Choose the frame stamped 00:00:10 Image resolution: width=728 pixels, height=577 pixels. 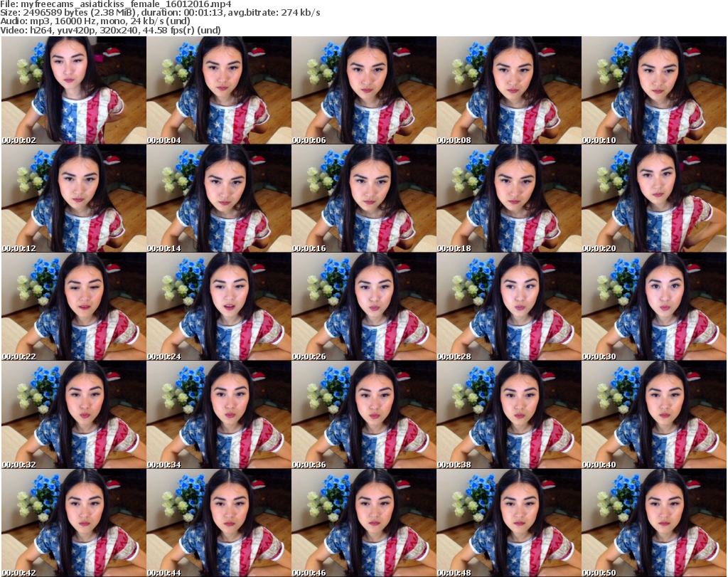coord(654,90)
